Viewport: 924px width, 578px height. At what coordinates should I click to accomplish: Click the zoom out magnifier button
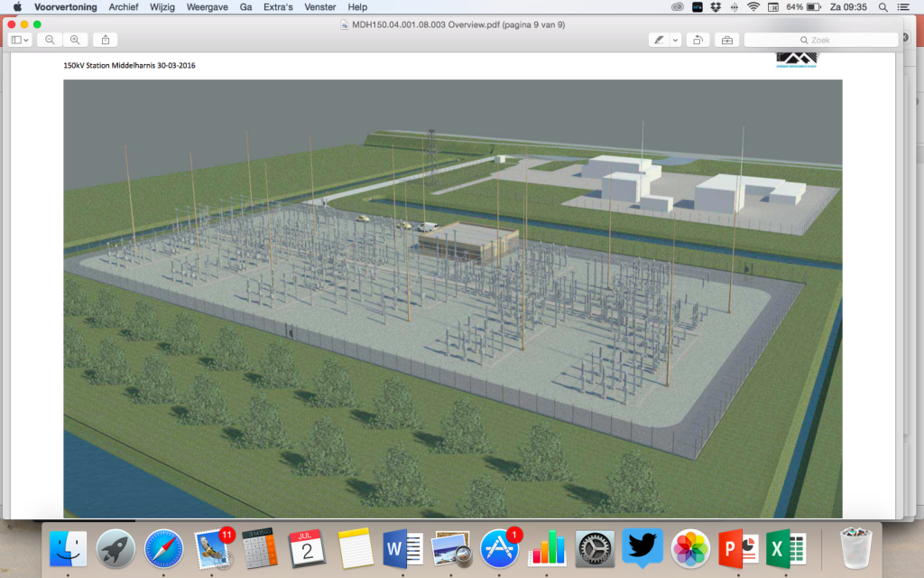(x=50, y=40)
